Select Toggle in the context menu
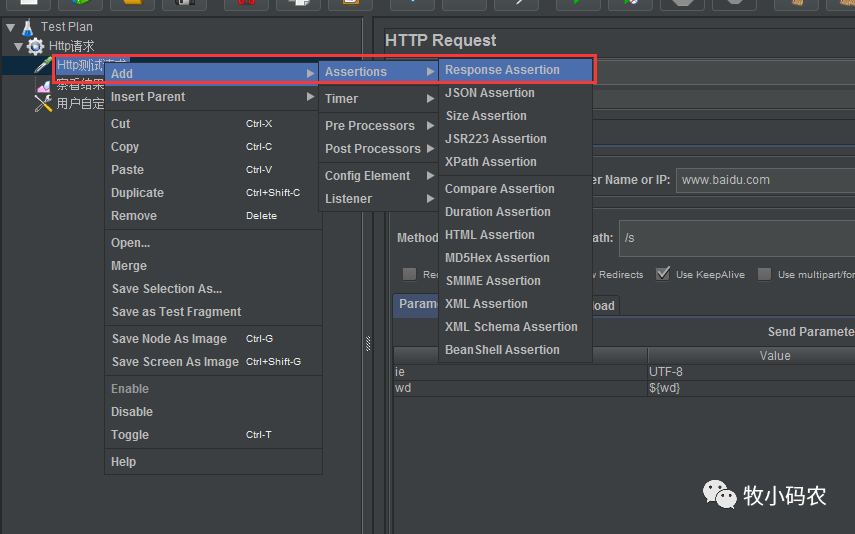This screenshot has height=534, width=855. click(213, 435)
